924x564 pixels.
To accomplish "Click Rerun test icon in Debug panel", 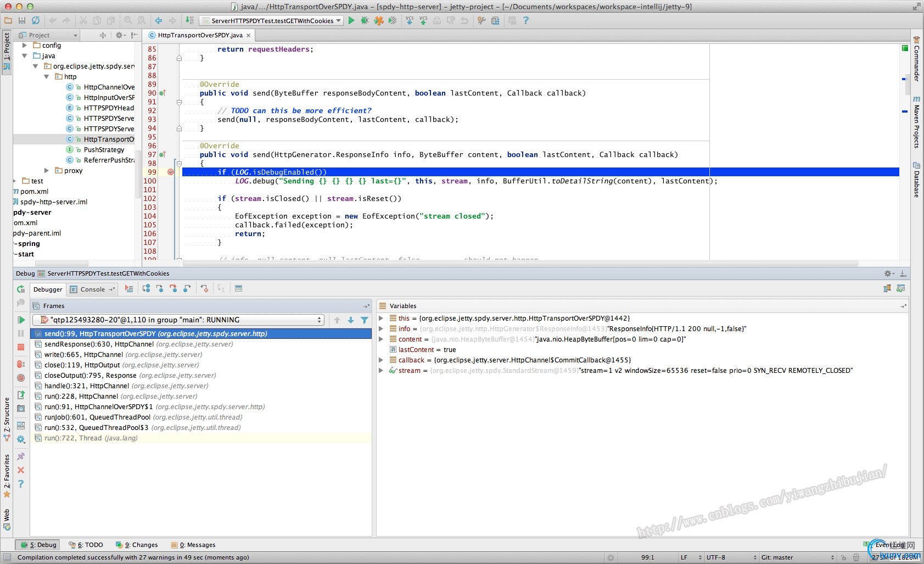I will (21, 289).
